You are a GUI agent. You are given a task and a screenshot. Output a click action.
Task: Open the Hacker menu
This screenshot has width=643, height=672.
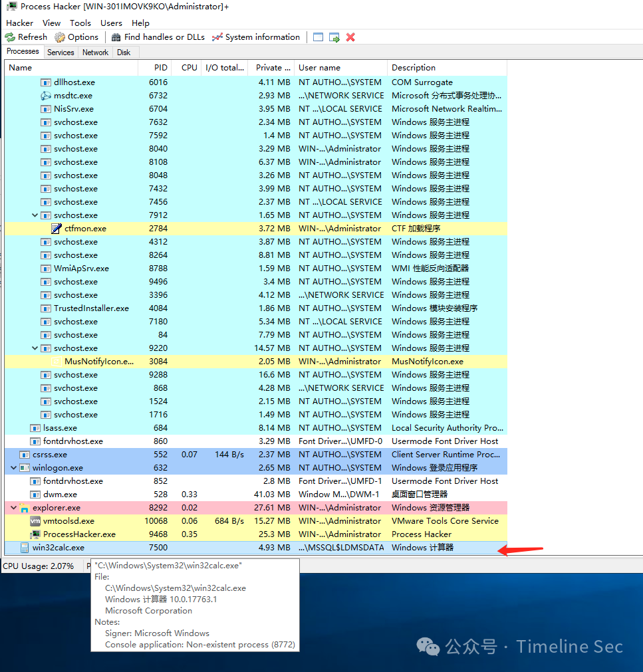click(19, 23)
